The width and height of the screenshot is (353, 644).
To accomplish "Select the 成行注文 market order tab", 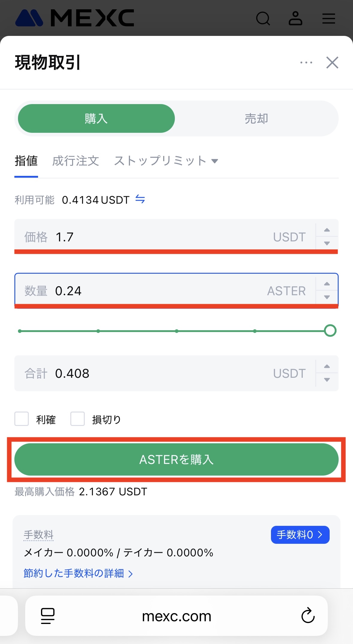I will [75, 161].
